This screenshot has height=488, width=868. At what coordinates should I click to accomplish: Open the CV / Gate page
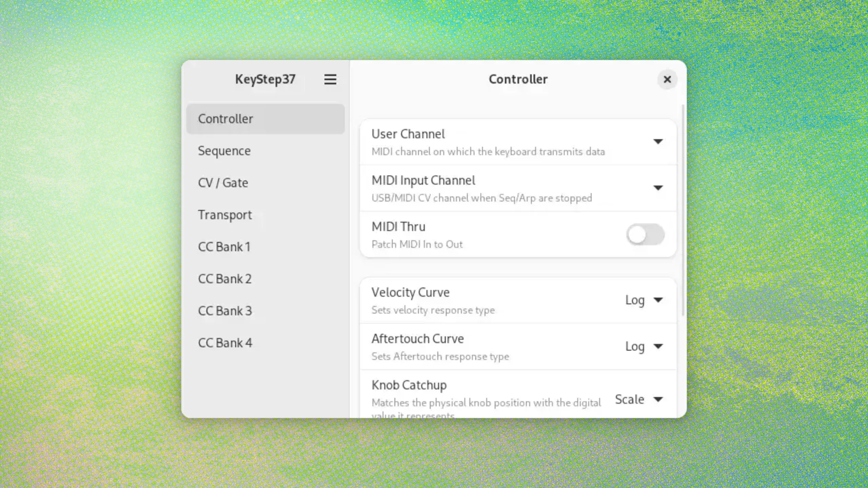pyautogui.click(x=265, y=183)
